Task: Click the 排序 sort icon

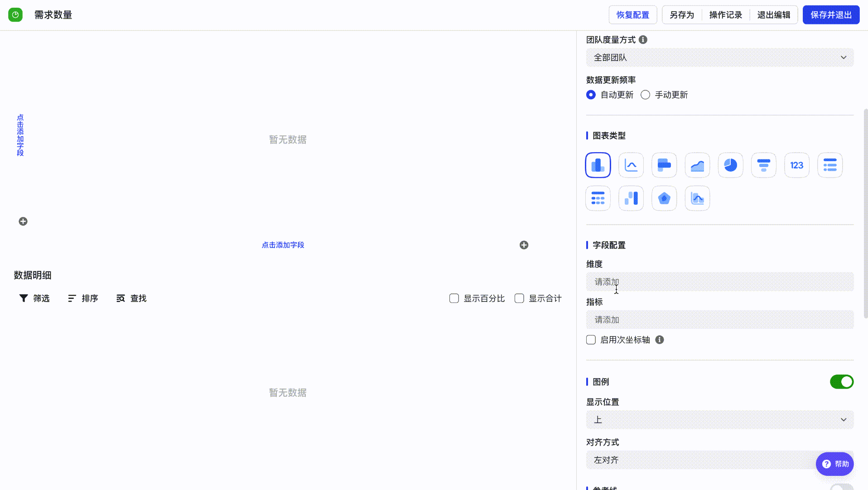Action: point(72,298)
